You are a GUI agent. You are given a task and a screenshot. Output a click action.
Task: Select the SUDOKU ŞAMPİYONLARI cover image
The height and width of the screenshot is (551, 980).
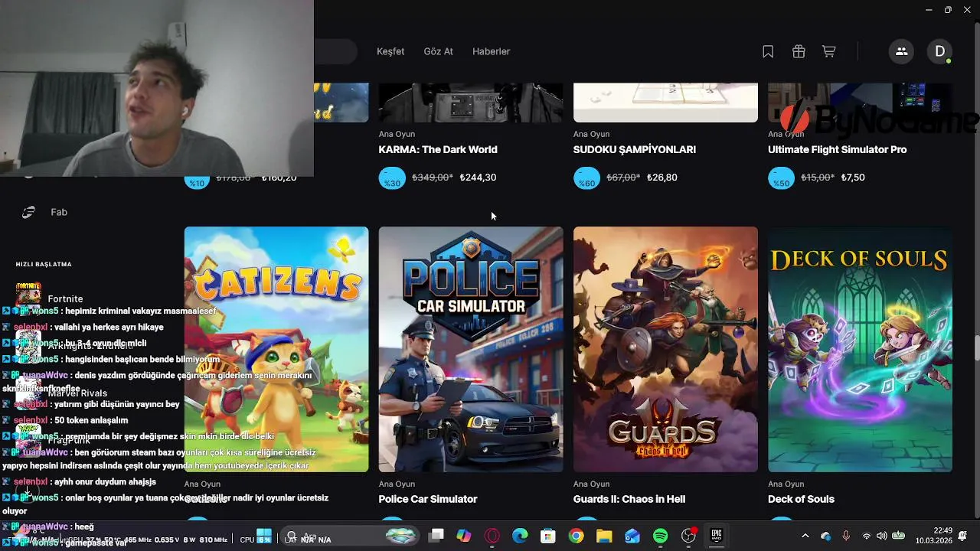(x=665, y=103)
